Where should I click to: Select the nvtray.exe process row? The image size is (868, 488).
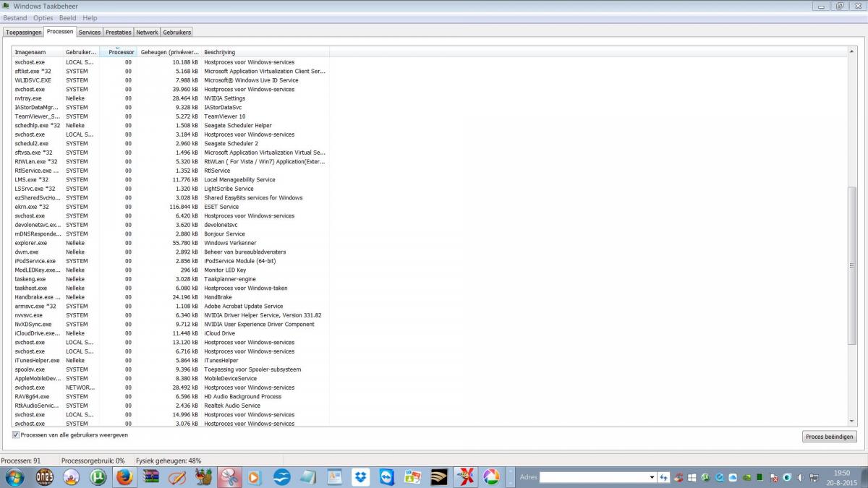[171, 98]
